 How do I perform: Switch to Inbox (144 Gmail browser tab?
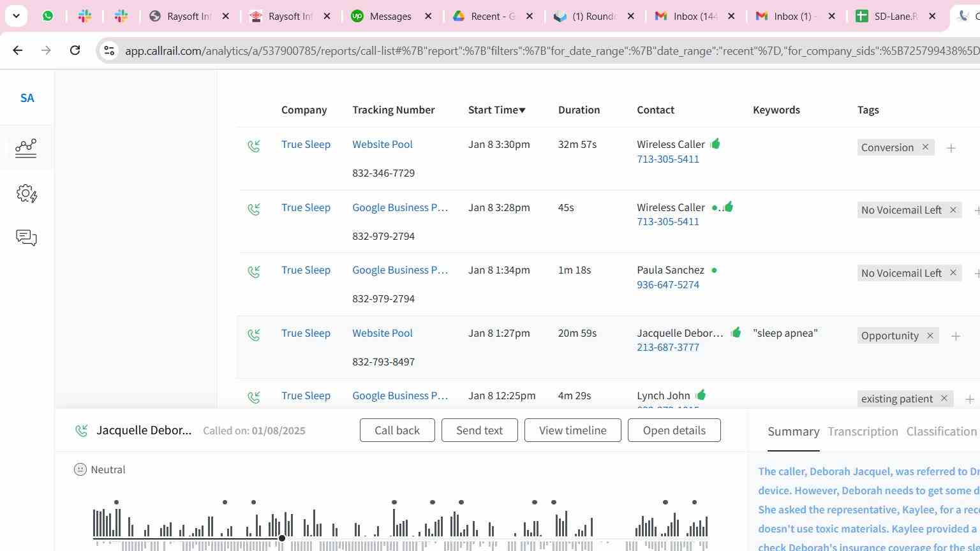pyautogui.click(x=695, y=16)
